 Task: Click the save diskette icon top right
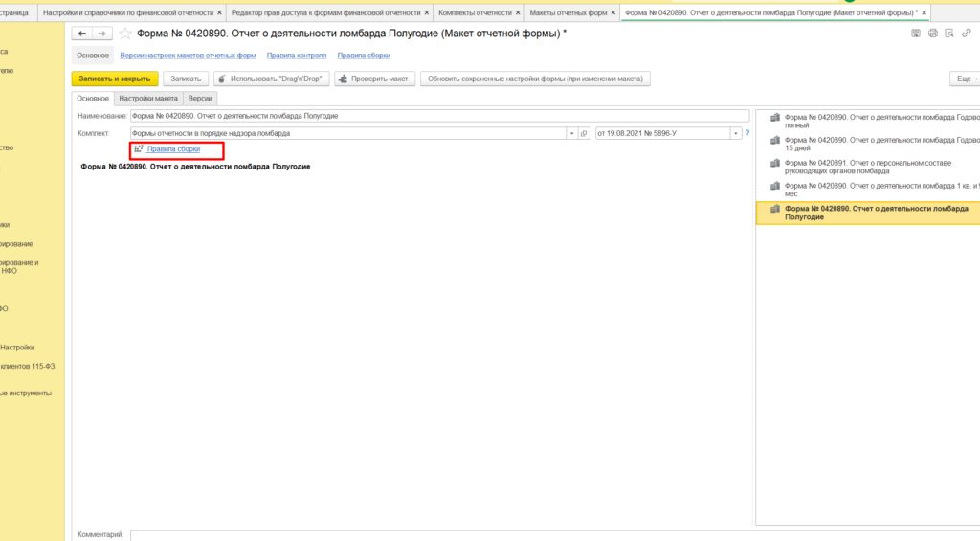point(916,34)
